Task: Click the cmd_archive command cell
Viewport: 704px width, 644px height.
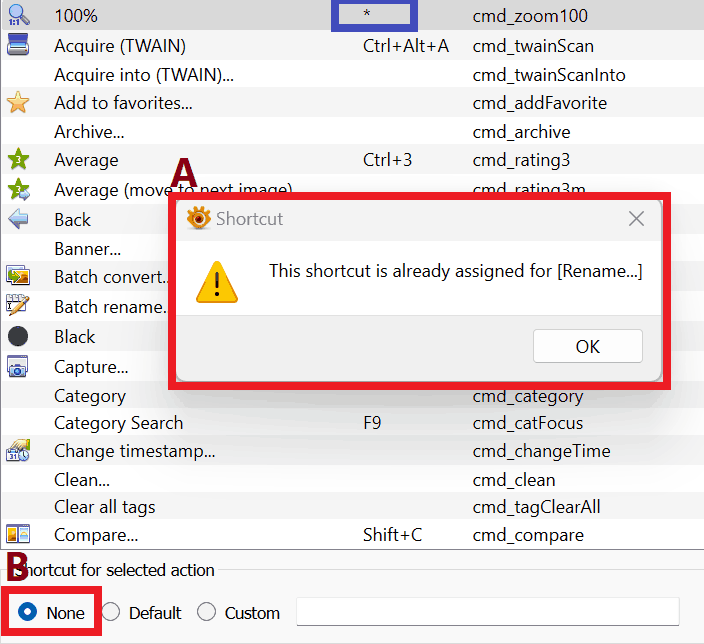Action: (521, 132)
